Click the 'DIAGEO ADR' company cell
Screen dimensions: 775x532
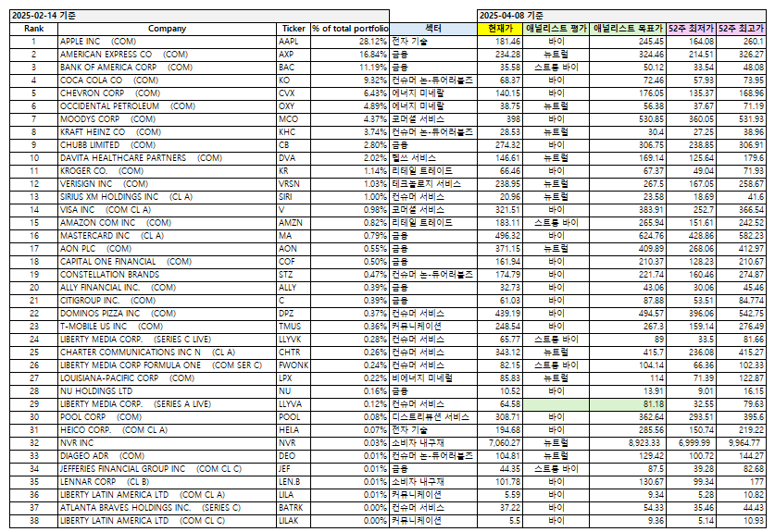167,455
